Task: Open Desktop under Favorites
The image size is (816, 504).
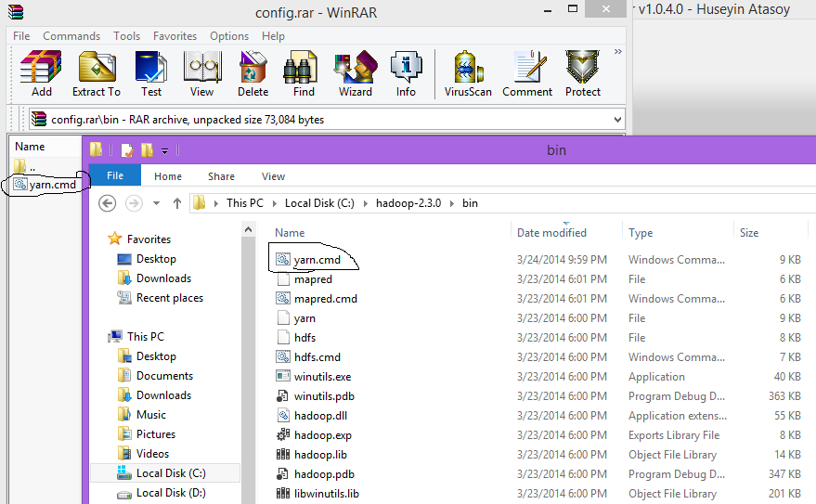Action: (156, 259)
